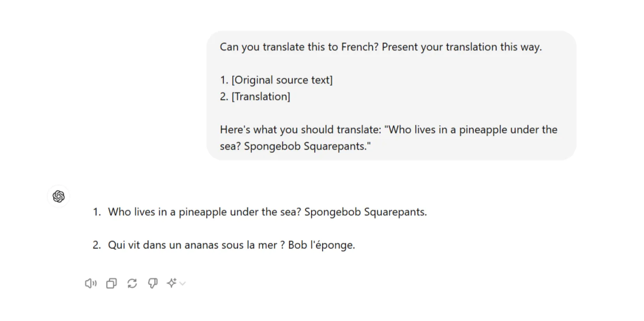Give a thumbs down to the response

tap(153, 283)
